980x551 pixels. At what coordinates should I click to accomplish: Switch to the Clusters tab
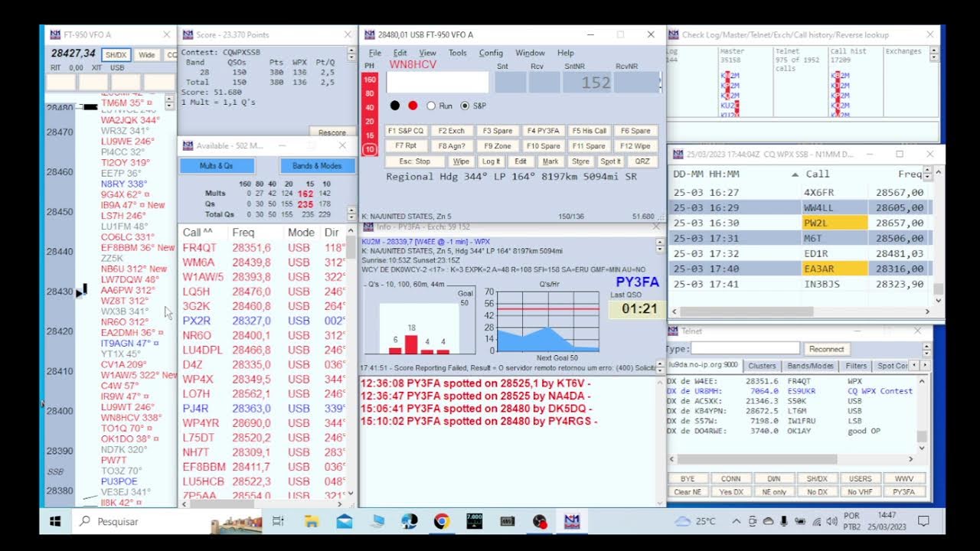[762, 366]
